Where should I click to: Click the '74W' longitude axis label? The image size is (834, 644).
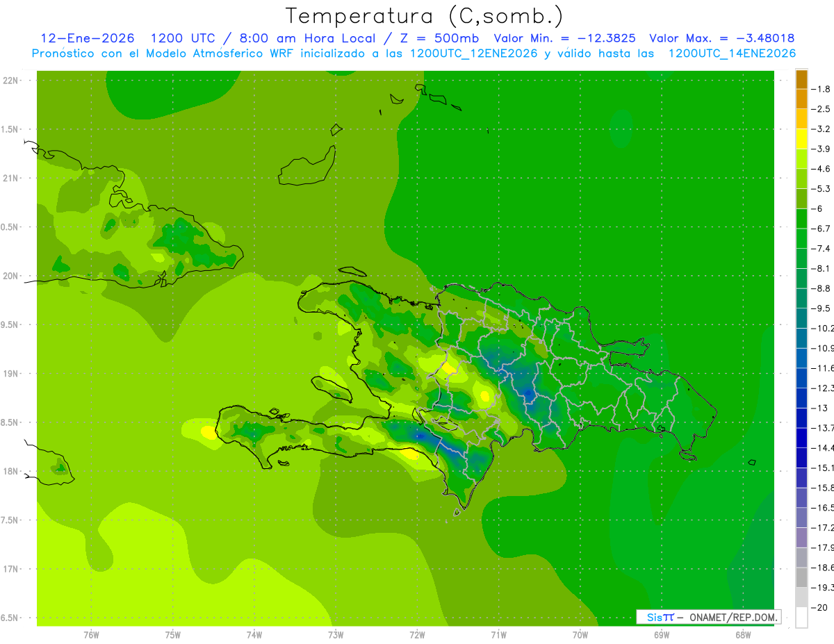pos(254,635)
